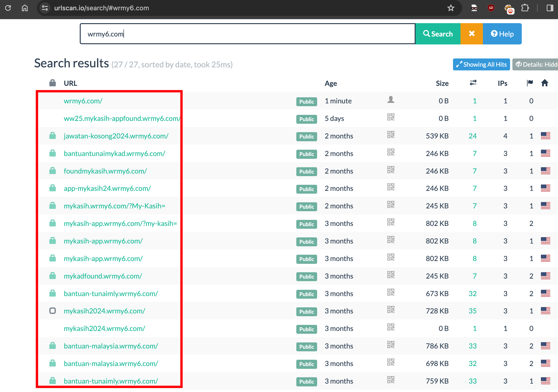The image size is (558, 392).
Task: Click US flag icon in bantuantunaimykad row
Action: pos(545,153)
